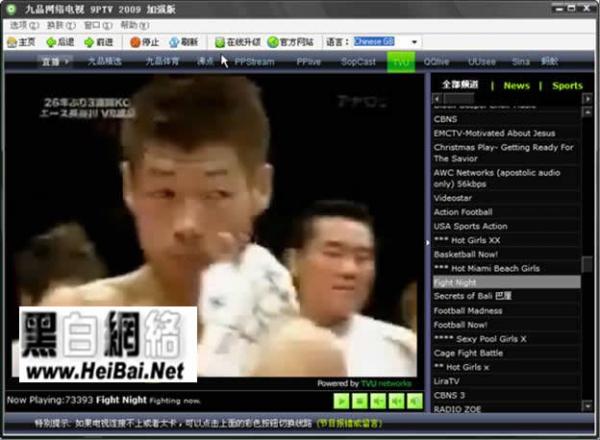Refresh using the 刷新 toolbar button

pos(184,42)
